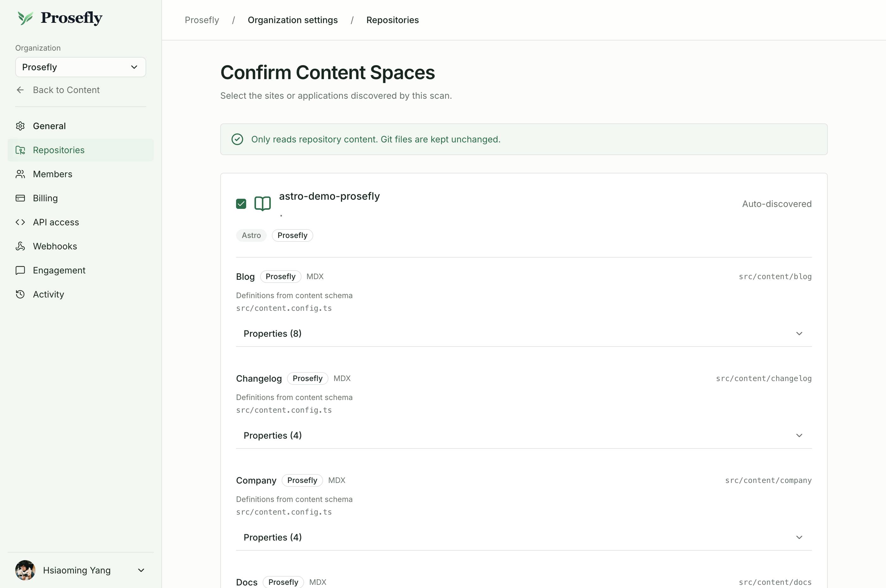Viewport: 886px width, 588px height.
Task: Click the back arrow icon near Back to Content
Action: pos(20,90)
